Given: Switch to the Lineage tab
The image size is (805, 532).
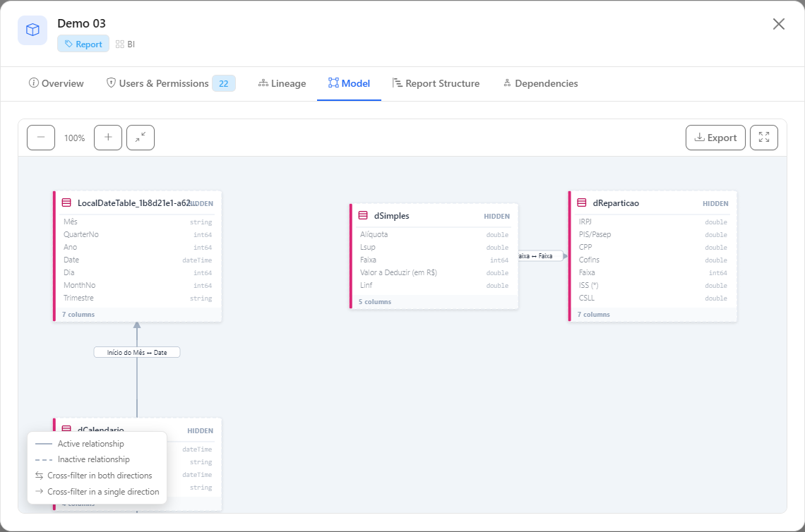Looking at the screenshot, I should [x=282, y=83].
